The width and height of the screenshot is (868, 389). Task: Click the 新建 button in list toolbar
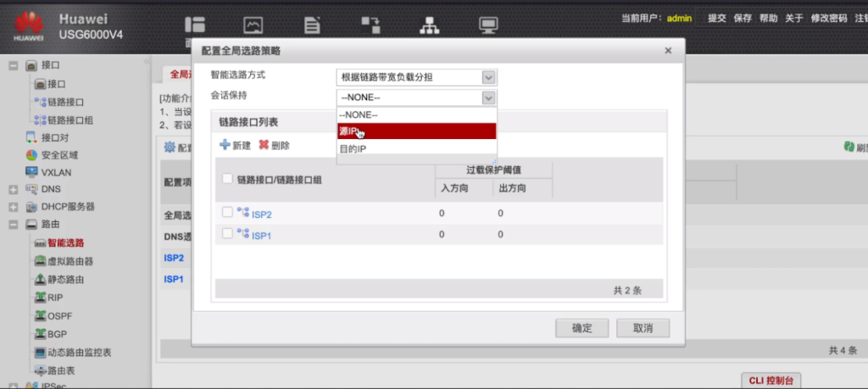point(236,145)
